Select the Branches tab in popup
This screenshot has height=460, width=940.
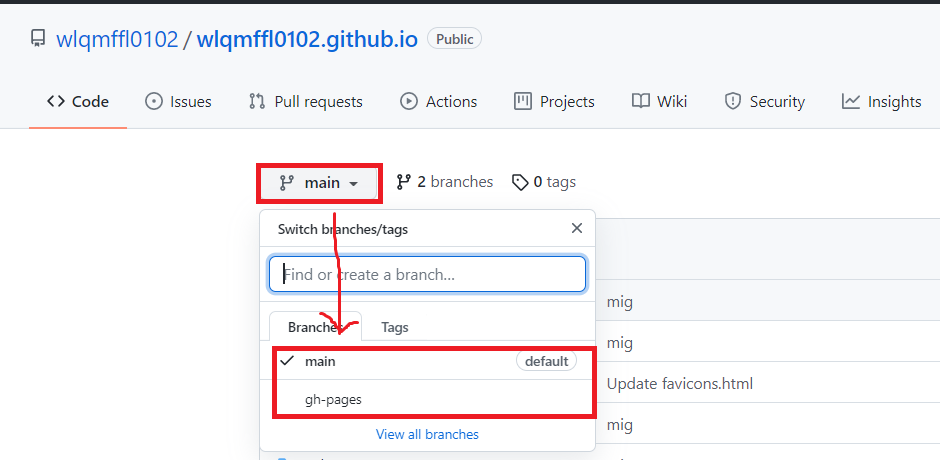click(313, 327)
